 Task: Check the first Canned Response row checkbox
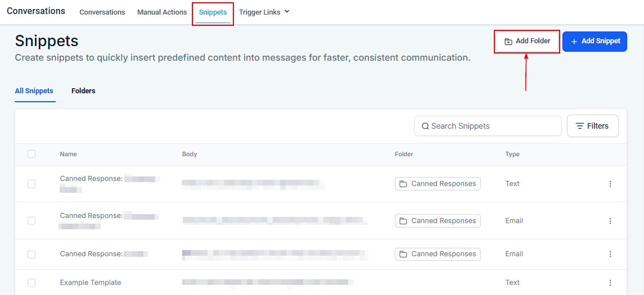pyautogui.click(x=31, y=184)
